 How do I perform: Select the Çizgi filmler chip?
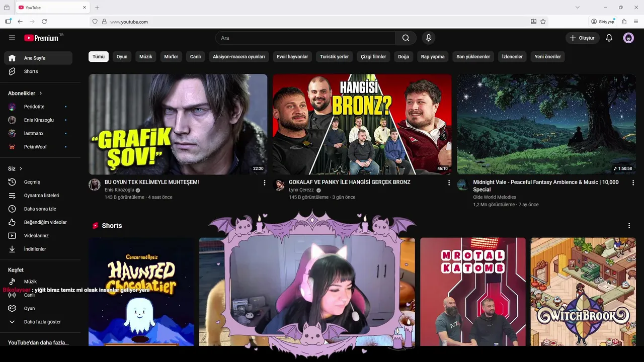373,57
